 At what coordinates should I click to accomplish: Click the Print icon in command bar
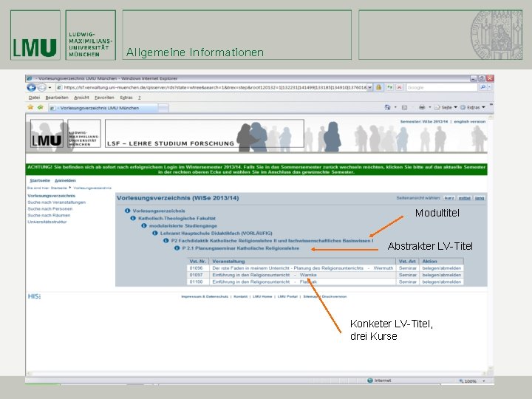[422, 107]
